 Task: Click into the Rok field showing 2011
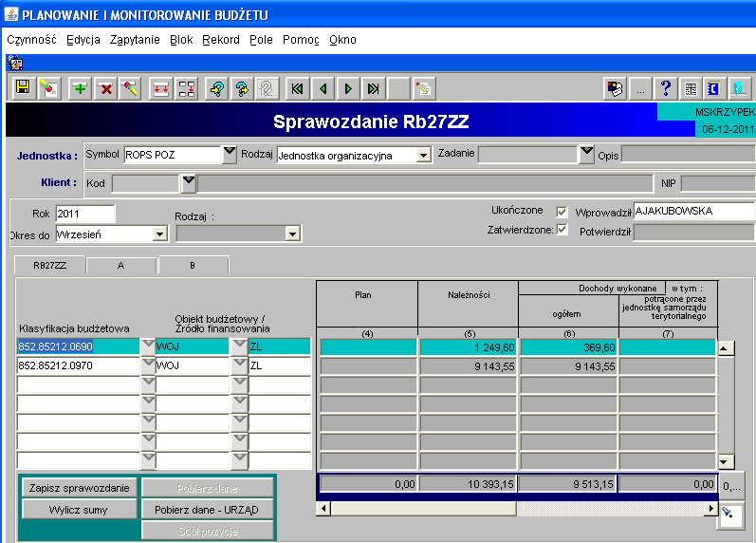pyautogui.click(x=85, y=214)
